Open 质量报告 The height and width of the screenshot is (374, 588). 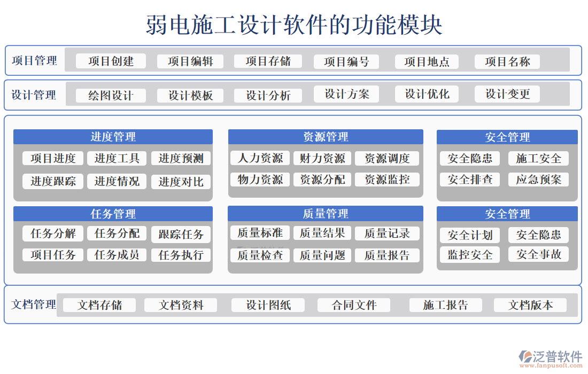point(388,255)
